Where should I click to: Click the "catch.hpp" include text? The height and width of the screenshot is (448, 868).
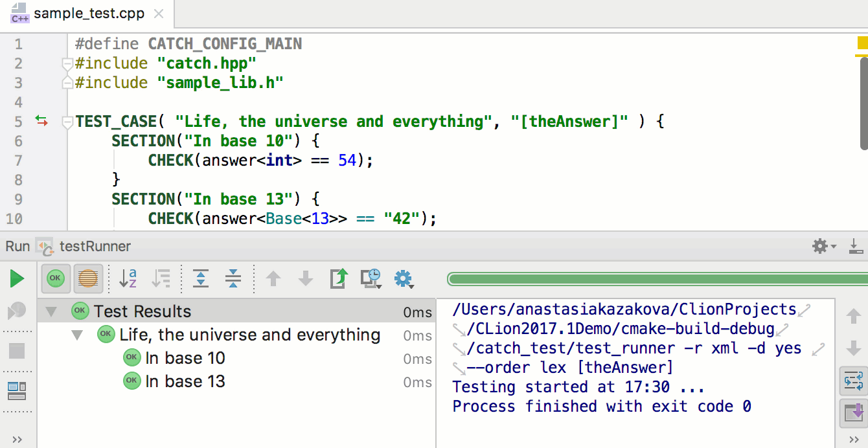coord(207,63)
